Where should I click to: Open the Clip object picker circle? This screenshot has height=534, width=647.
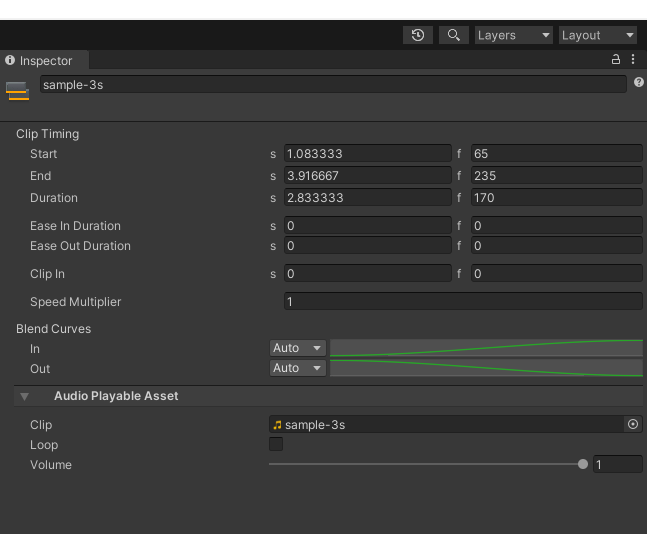coord(633,424)
